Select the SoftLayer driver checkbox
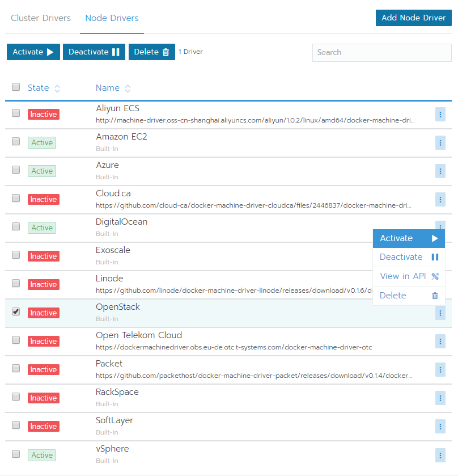The image size is (458, 476). [x=16, y=425]
